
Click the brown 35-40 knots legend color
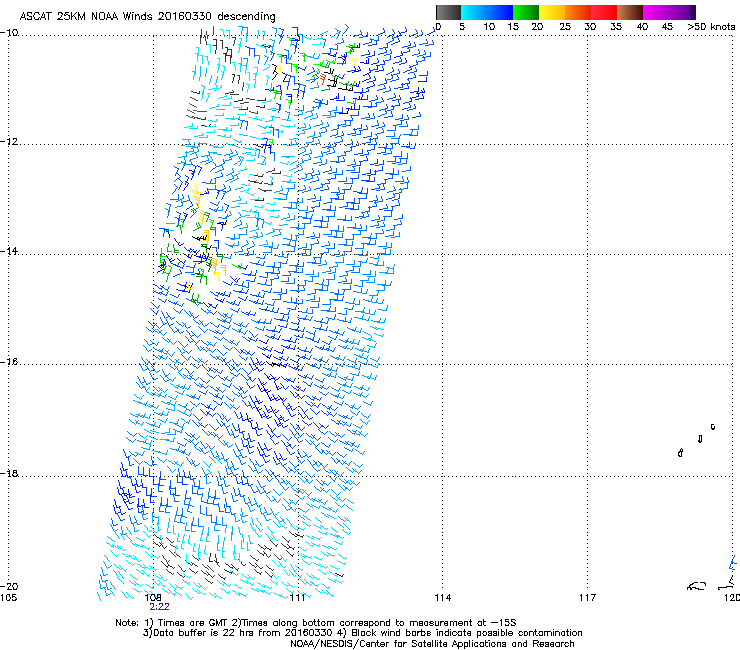coord(630,12)
